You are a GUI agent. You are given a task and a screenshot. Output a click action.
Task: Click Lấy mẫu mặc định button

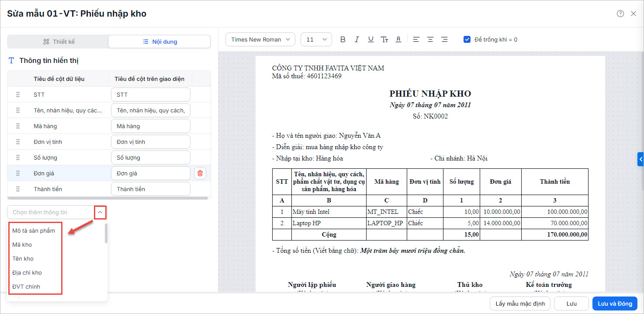[x=520, y=304]
